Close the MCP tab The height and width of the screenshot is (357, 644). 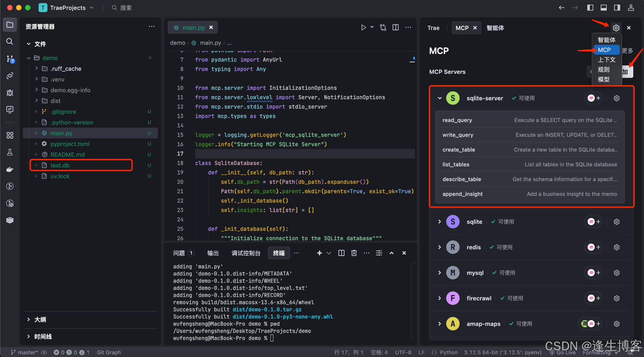tap(475, 28)
